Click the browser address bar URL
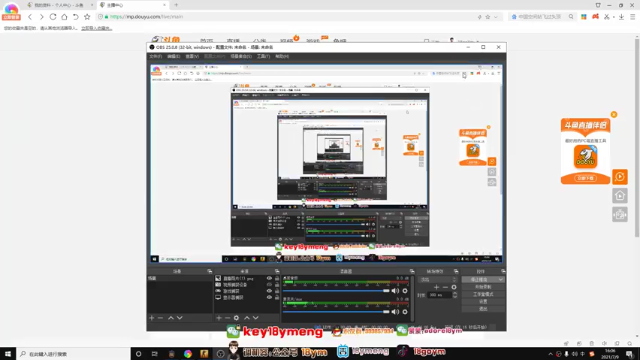640x360 pixels. (x=146, y=17)
